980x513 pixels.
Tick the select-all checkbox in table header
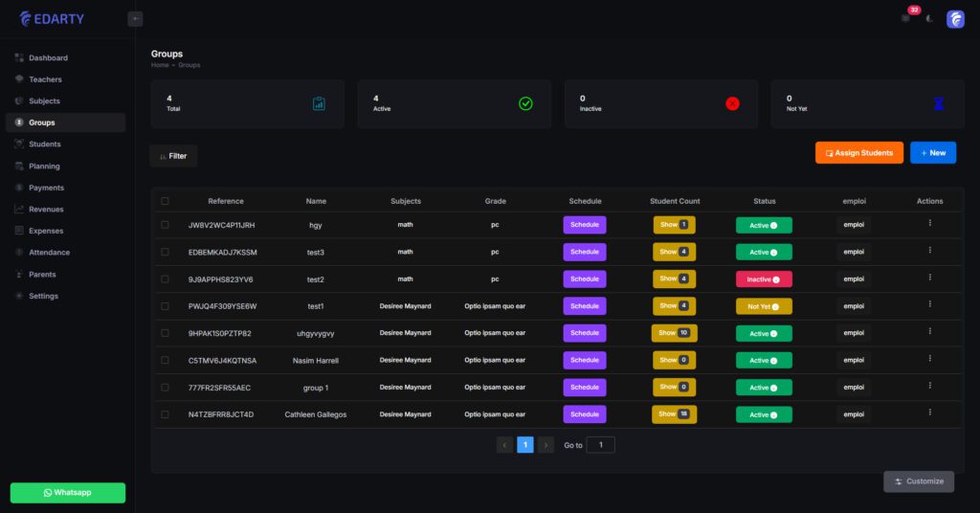[x=165, y=201]
